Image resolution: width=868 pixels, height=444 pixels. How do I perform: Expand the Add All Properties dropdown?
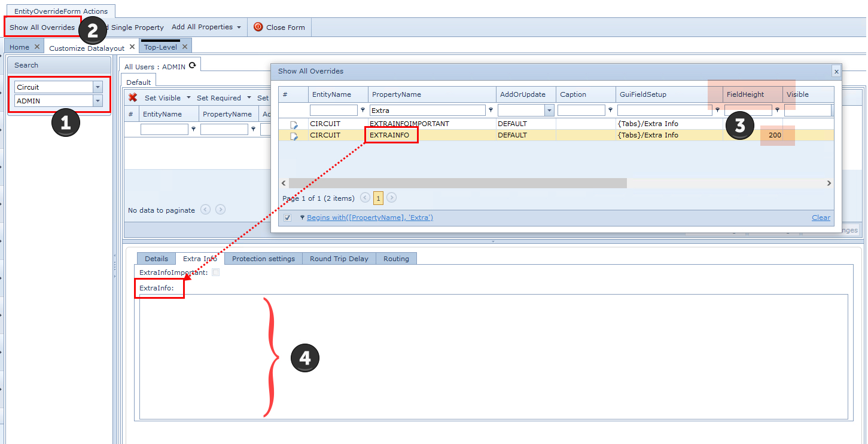(x=239, y=27)
